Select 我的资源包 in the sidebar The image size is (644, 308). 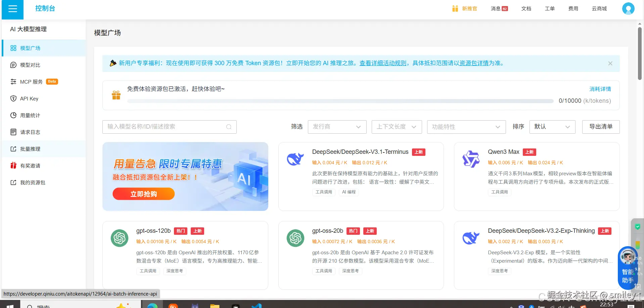tap(44, 182)
